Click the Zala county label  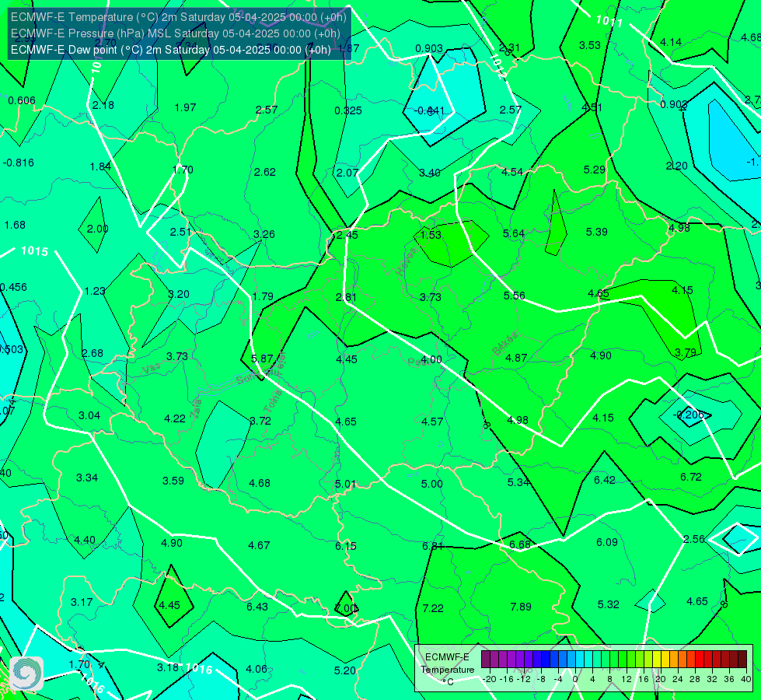click(x=196, y=409)
